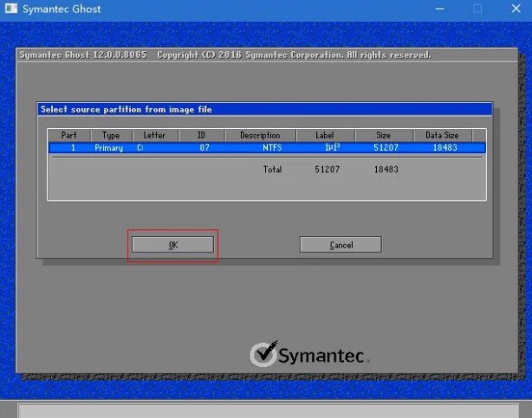This screenshot has width=532, height=418.
Task: Click the Part column header
Action: 68,135
